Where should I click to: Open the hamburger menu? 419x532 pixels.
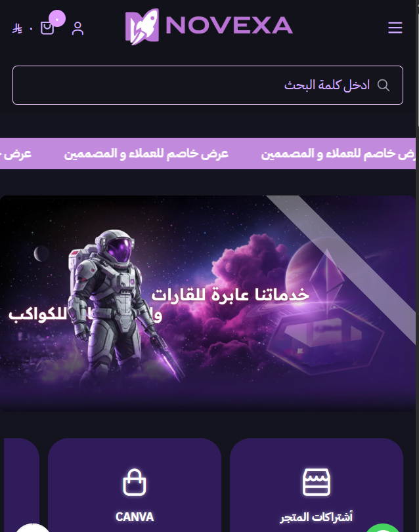(395, 28)
